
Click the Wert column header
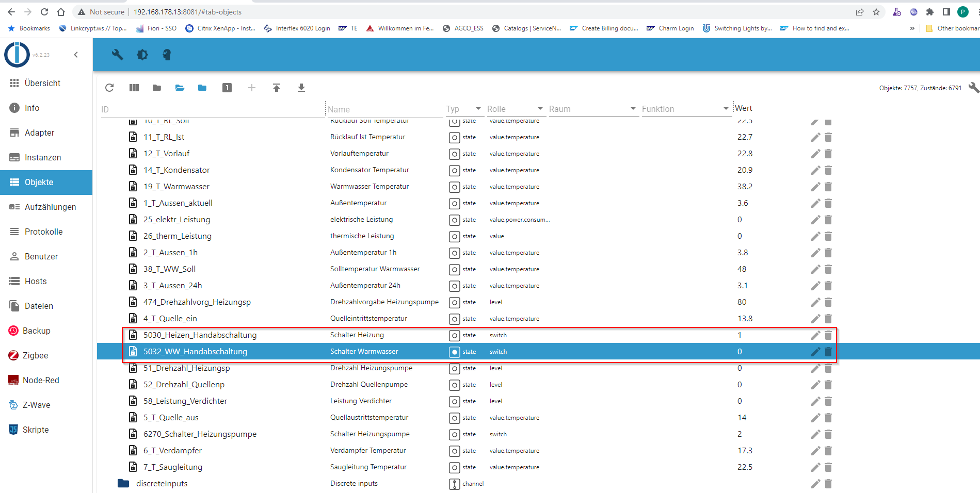[x=744, y=108]
